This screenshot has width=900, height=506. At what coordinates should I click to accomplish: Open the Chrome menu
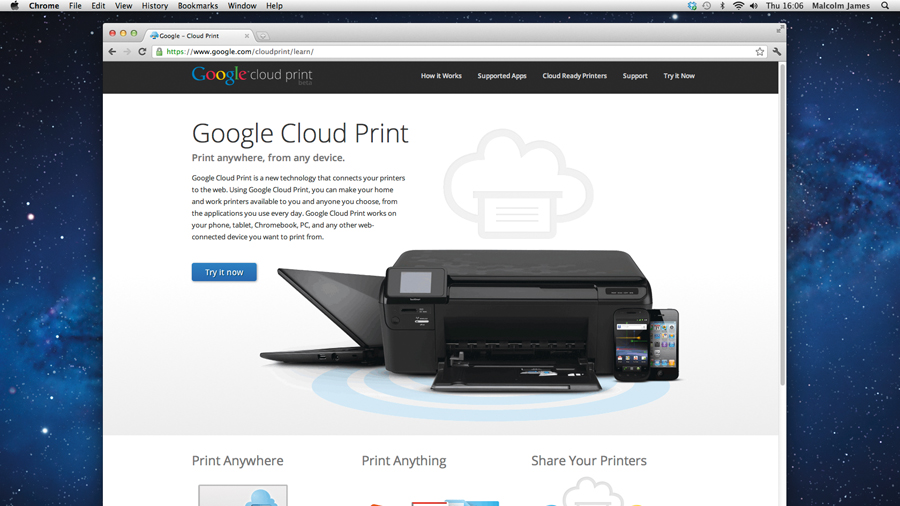coord(44,6)
